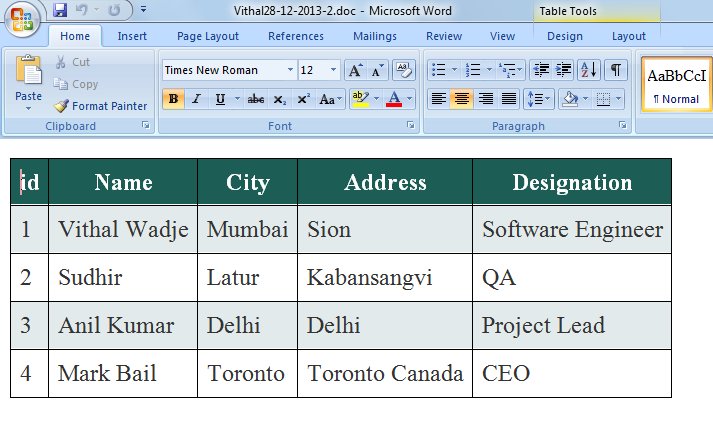Undo the last action in Quick Access

(x=82, y=10)
